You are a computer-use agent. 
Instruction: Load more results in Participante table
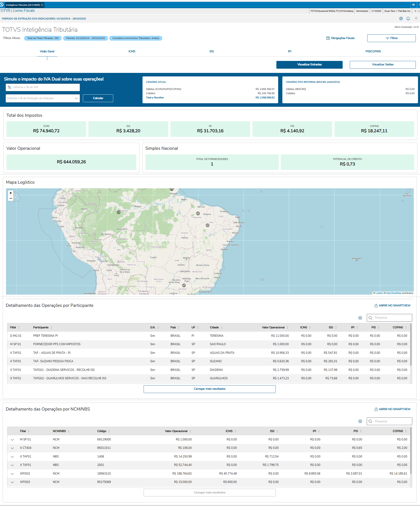209,389
